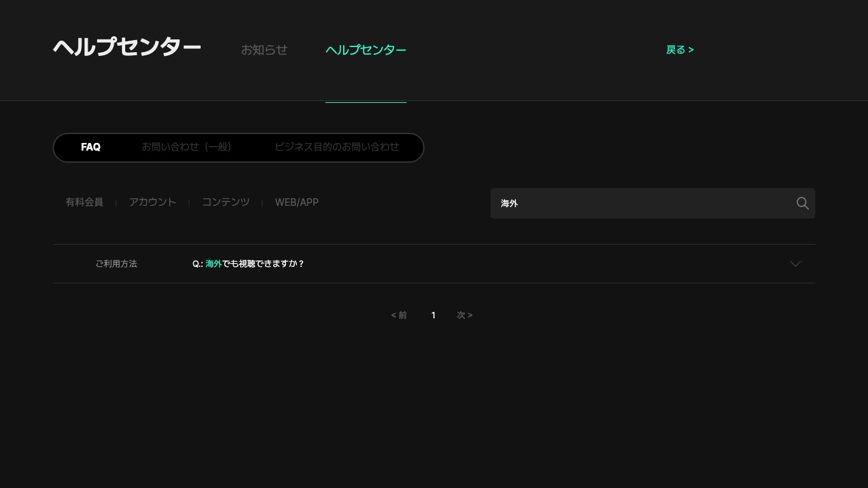
Task: Filter by WEB/APP category
Action: (x=297, y=202)
